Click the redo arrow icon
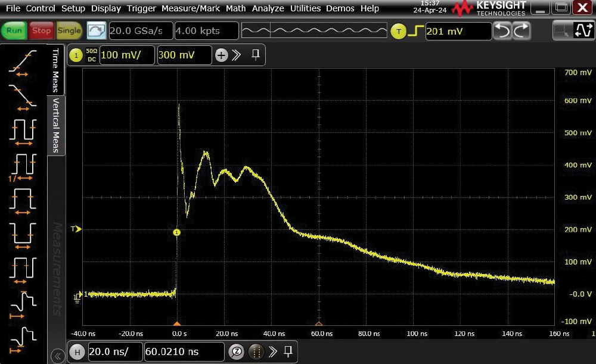Viewport: 596px width, 364px height. click(521, 31)
